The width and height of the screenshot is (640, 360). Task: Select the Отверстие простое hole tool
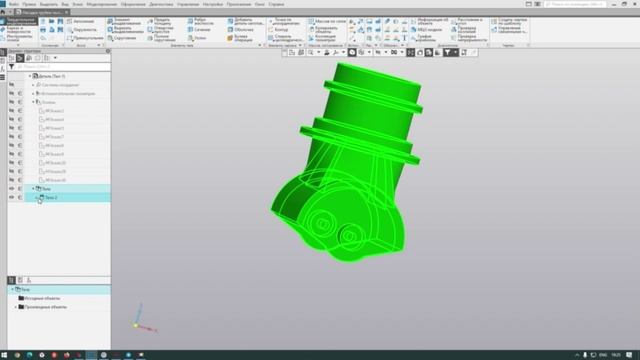point(160,30)
